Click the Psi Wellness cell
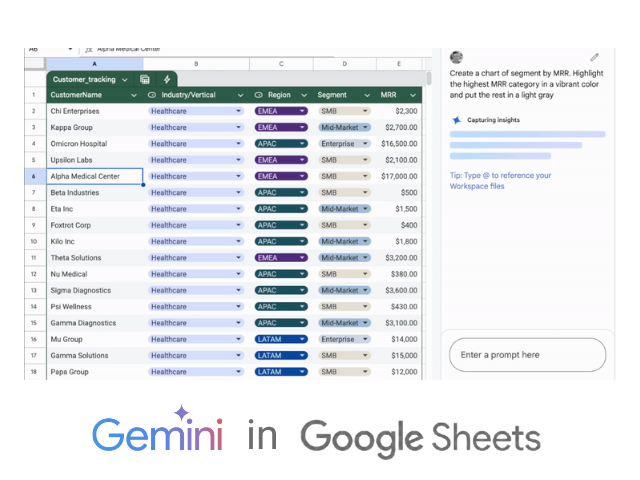640x480 pixels. (x=95, y=307)
